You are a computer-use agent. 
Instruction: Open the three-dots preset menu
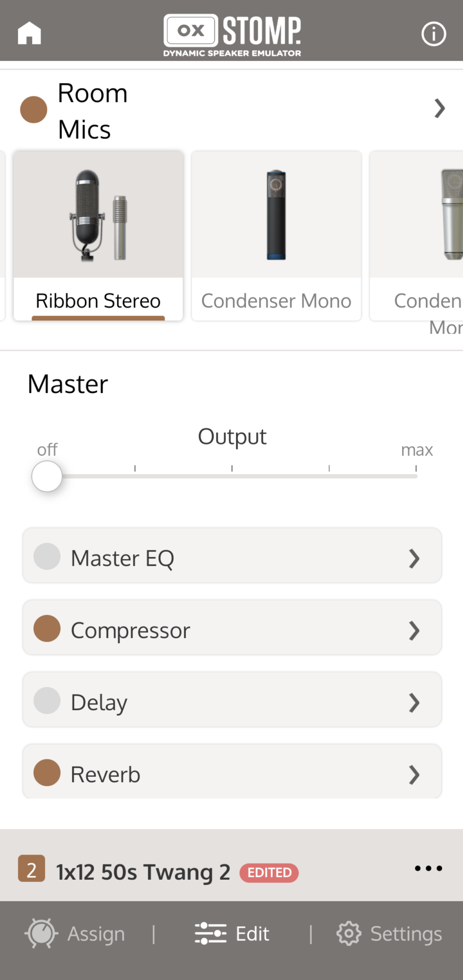428,868
